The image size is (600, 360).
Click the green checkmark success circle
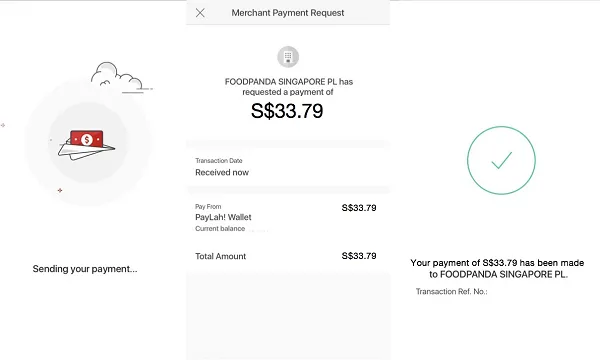[x=501, y=160]
